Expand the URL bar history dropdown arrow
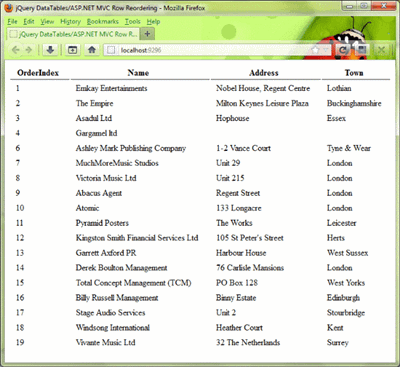The width and height of the screenshot is (400, 367). point(326,50)
